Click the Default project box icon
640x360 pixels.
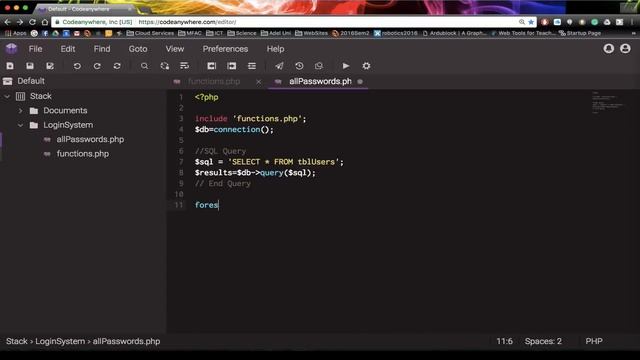(7, 81)
